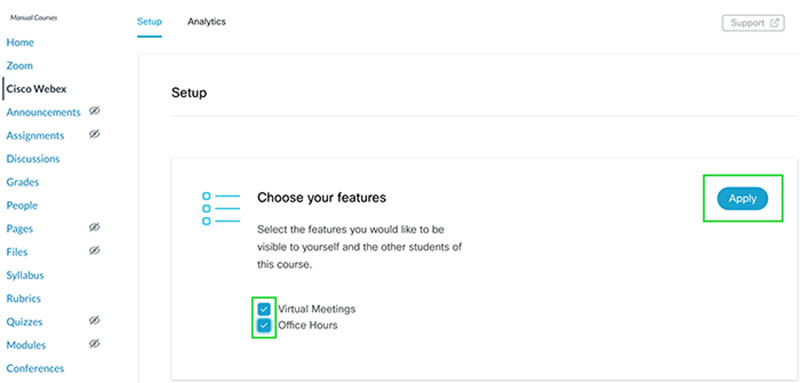
Task: Uncheck the Virtual Meetings checkbox
Action: (x=264, y=309)
